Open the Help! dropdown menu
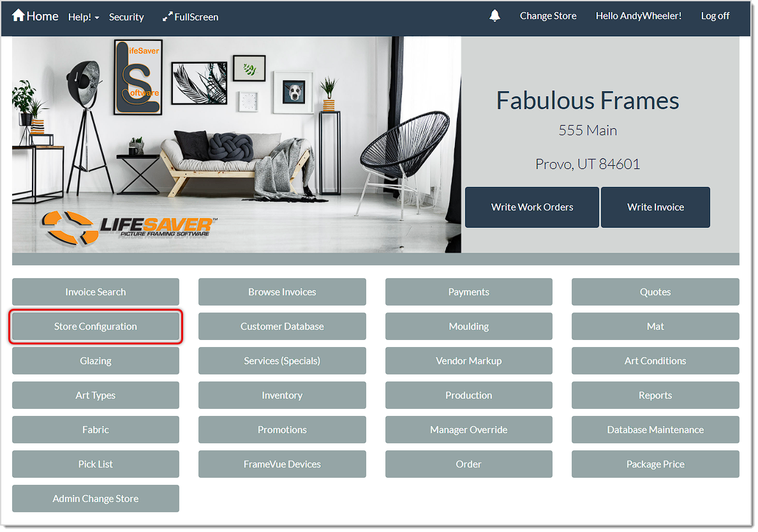The image size is (758, 532). coord(83,17)
